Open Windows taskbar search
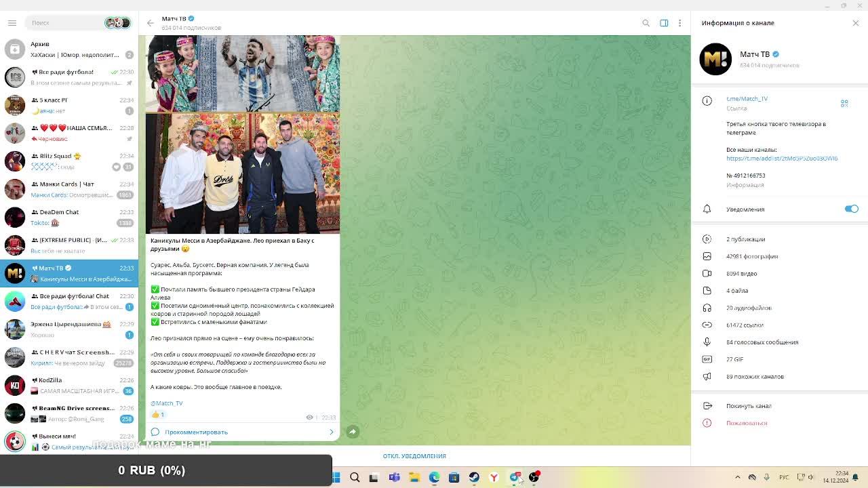Image resolution: width=868 pixels, height=488 pixels. [x=355, y=477]
